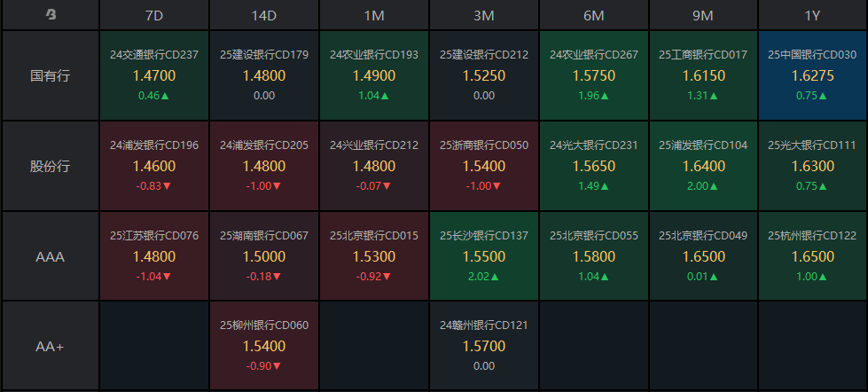Switch to the 3M column header
The height and width of the screenshot is (392, 868).
483,15
